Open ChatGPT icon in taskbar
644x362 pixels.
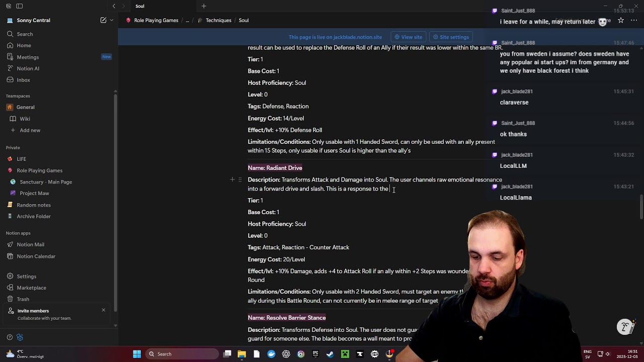(286, 354)
